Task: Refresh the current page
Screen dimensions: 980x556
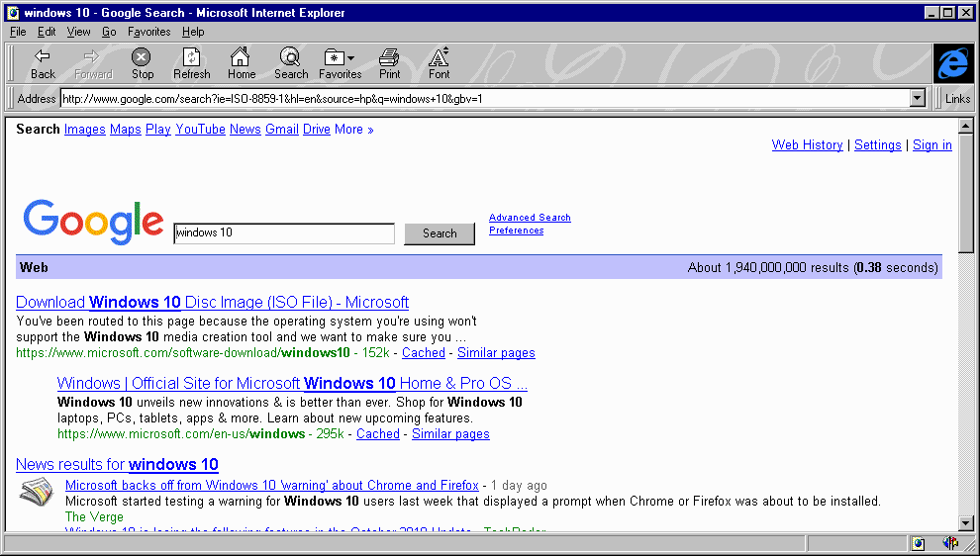Action: (191, 63)
